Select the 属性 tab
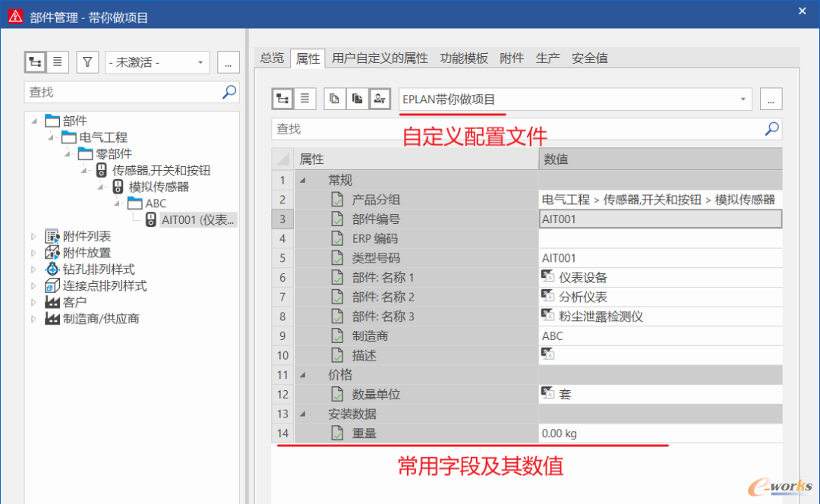 [x=307, y=58]
